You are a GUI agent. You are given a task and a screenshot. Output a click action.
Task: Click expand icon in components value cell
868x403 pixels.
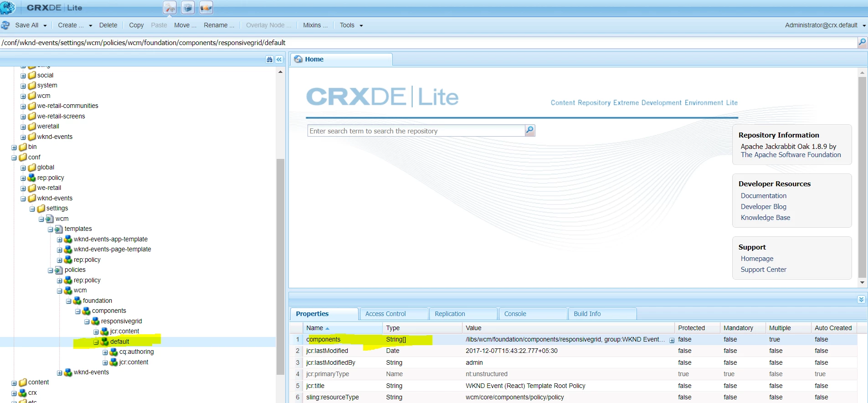pos(672,340)
